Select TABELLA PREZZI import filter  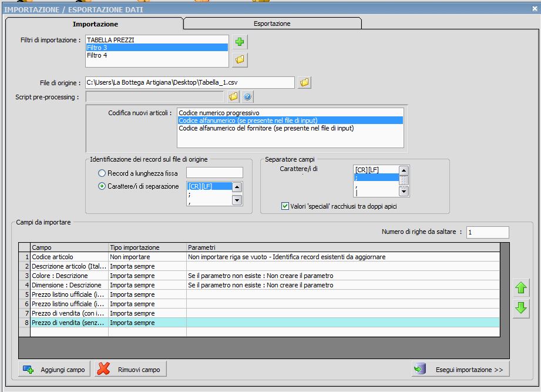point(157,40)
